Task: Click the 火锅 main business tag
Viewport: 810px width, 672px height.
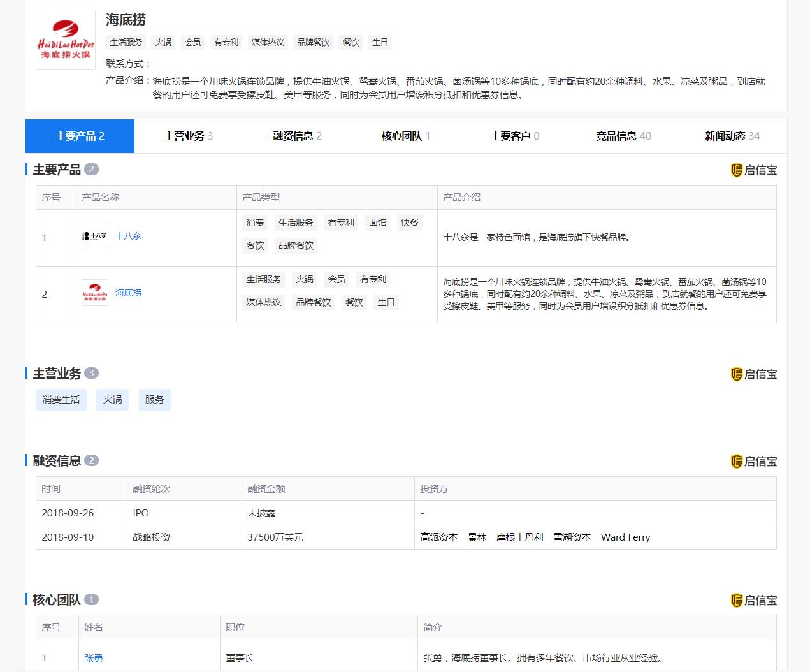Action: (113, 400)
